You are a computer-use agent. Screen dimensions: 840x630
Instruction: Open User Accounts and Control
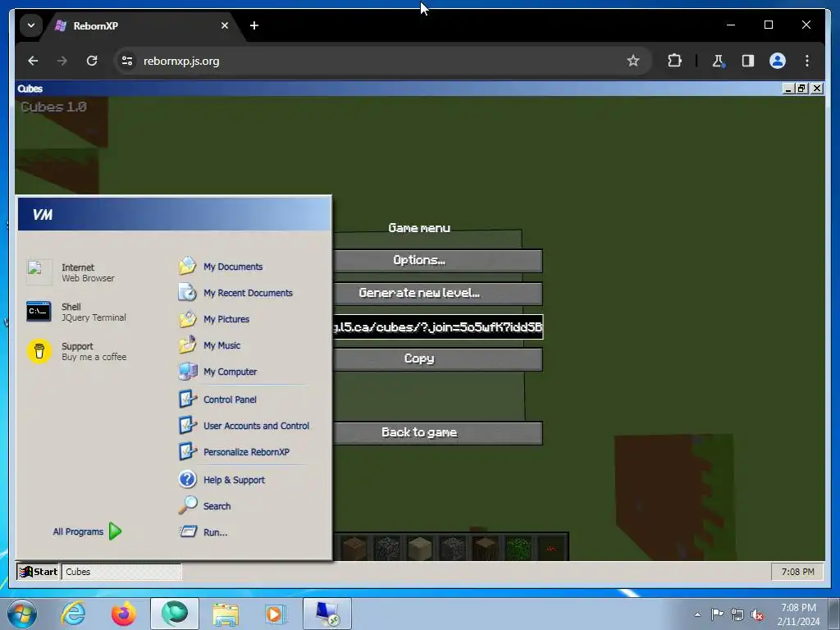click(x=244, y=426)
